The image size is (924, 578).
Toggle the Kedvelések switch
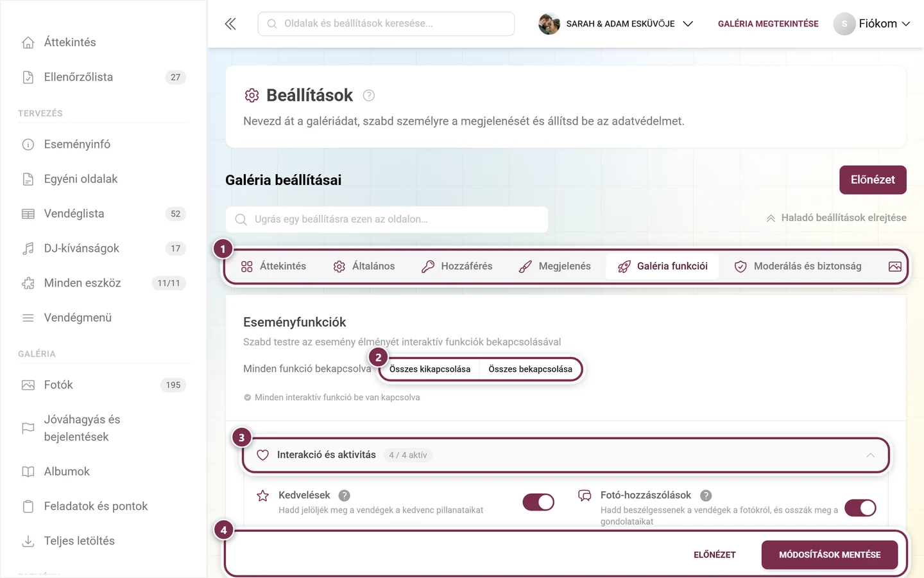[538, 502]
